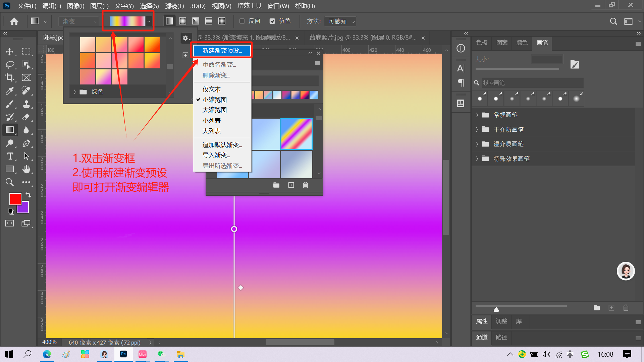Uncheck the 仿色 dither checkbox
This screenshot has height=362, width=644.
[272, 21]
